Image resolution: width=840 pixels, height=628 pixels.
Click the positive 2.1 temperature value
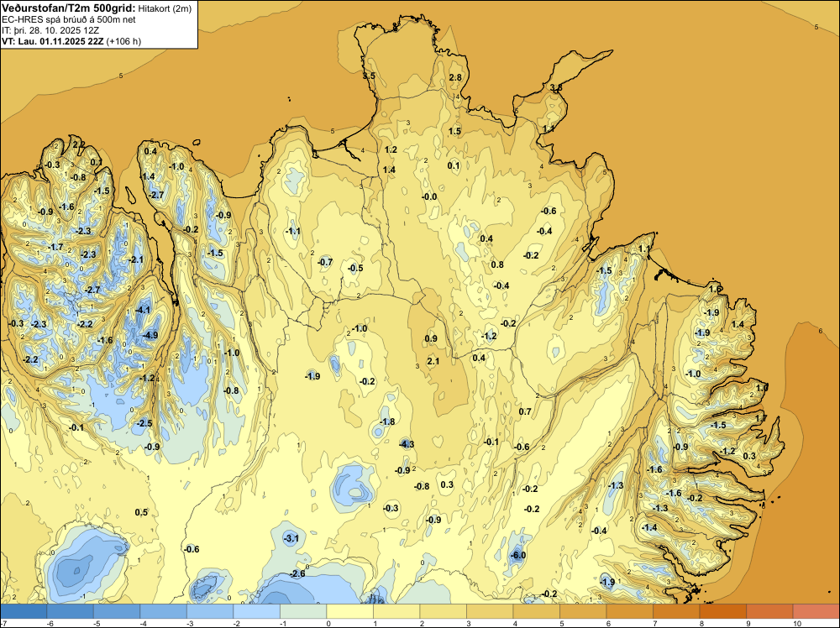pyautogui.click(x=433, y=361)
